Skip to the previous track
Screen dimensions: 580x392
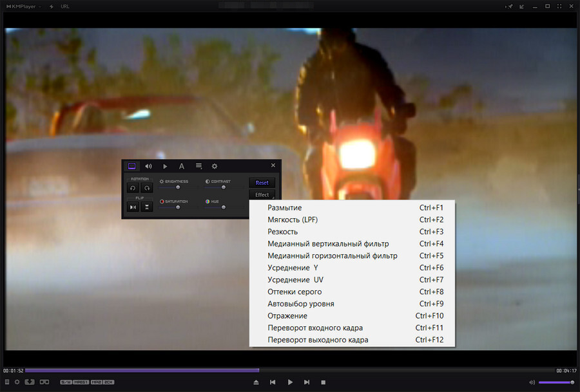(x=273, y=382)
